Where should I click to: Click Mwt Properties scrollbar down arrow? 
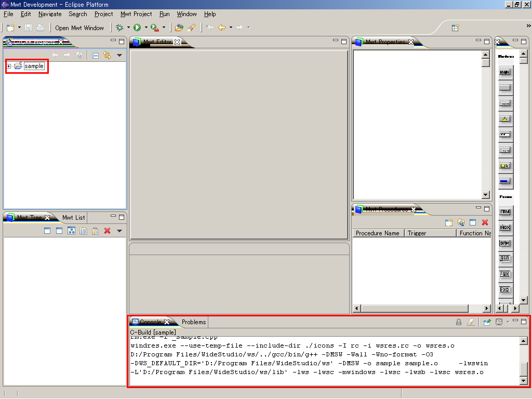coord(486,195)
